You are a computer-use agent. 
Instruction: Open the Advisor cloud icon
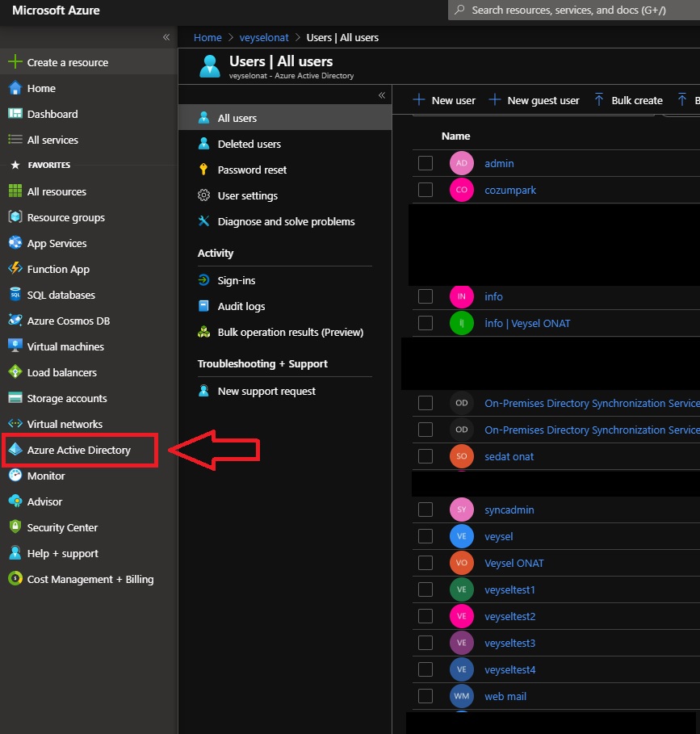[x=15, y=501]
